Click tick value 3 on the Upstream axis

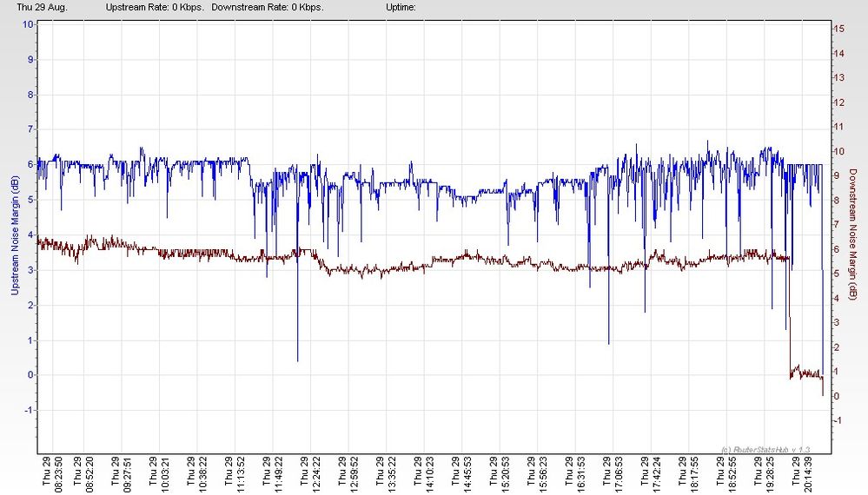30,270
